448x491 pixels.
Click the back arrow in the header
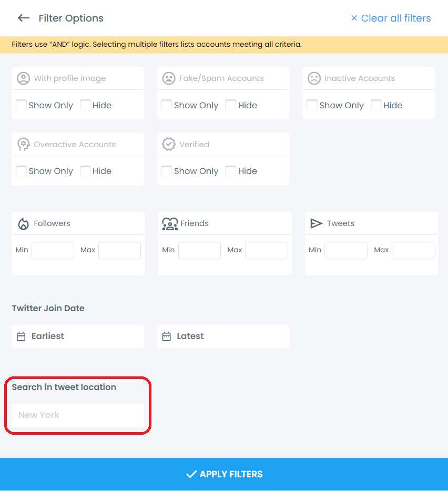[x=24, y=18]
